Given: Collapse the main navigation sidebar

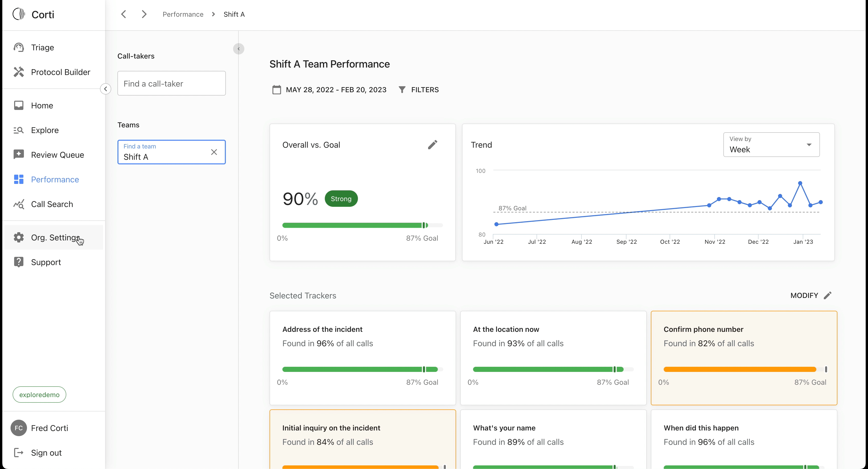Looking at the screenshot, I should [x=105, y=89].
